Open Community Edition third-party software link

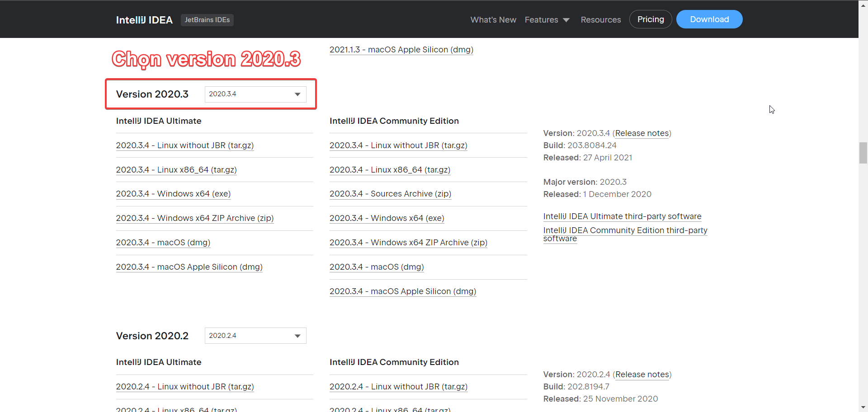point(625,234)
